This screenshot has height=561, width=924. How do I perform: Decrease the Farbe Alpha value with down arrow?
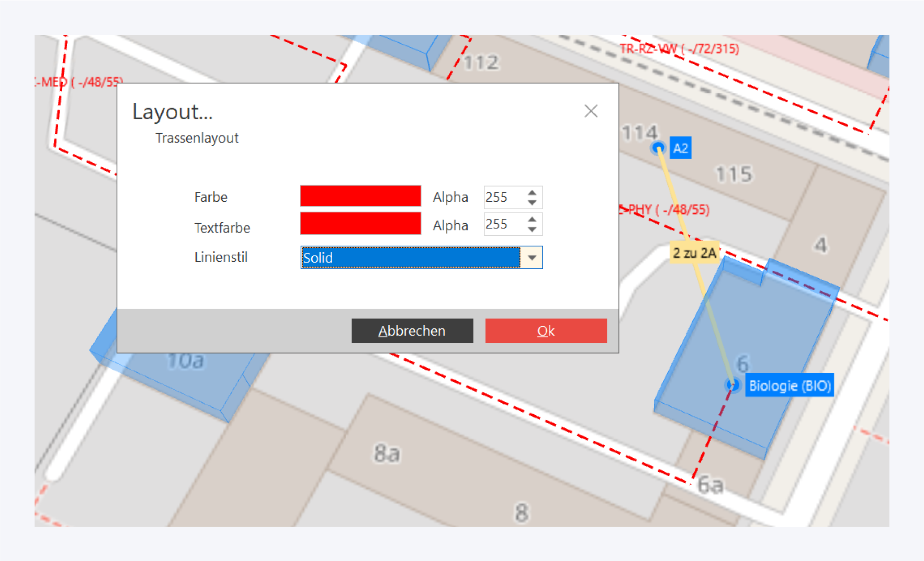(x=531, y=202)
